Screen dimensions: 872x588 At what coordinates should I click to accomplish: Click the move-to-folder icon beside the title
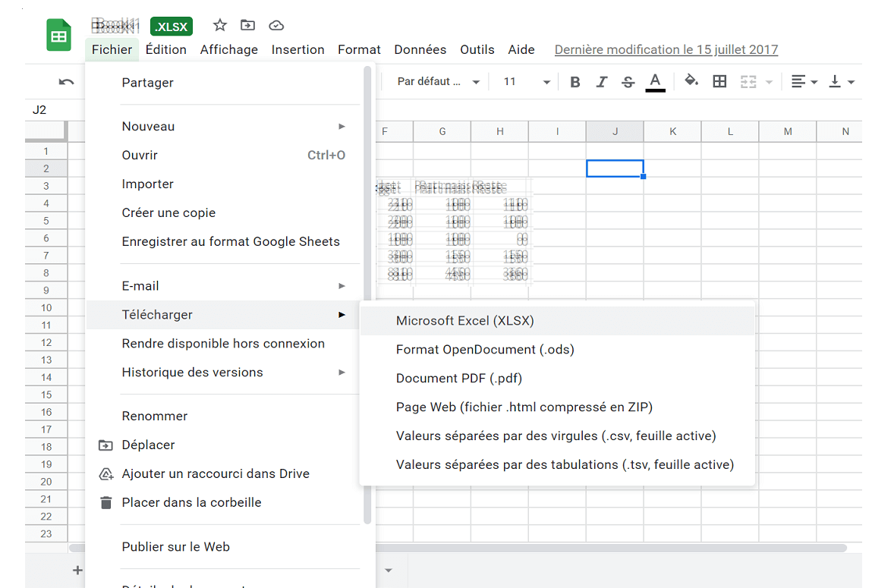pyautogui.click(x=247, y=25)
